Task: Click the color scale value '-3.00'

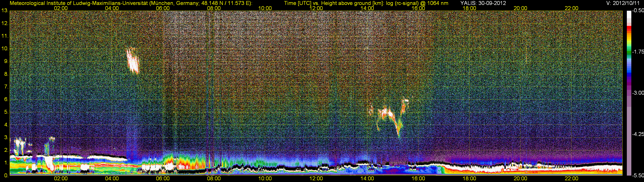Action: (638, 93)
